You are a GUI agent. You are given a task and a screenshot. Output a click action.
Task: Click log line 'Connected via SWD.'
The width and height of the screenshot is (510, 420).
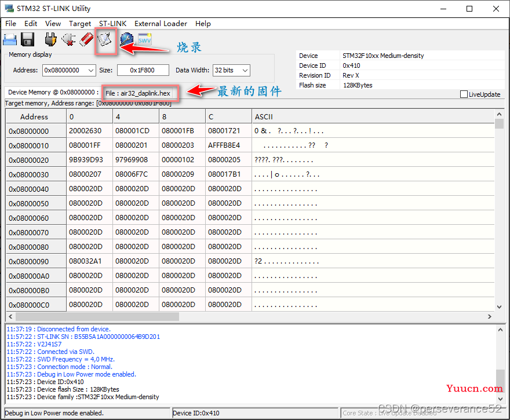pos(50,352)
